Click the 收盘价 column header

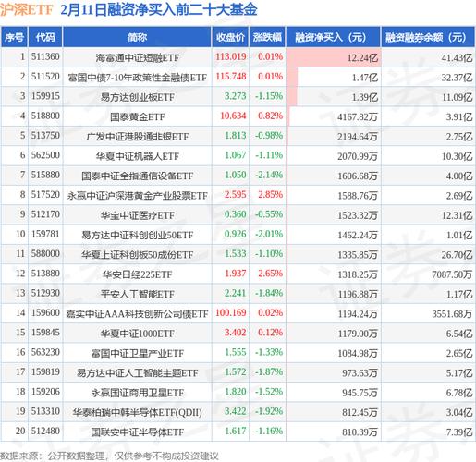pyautogui.click(x=230, y=37)
